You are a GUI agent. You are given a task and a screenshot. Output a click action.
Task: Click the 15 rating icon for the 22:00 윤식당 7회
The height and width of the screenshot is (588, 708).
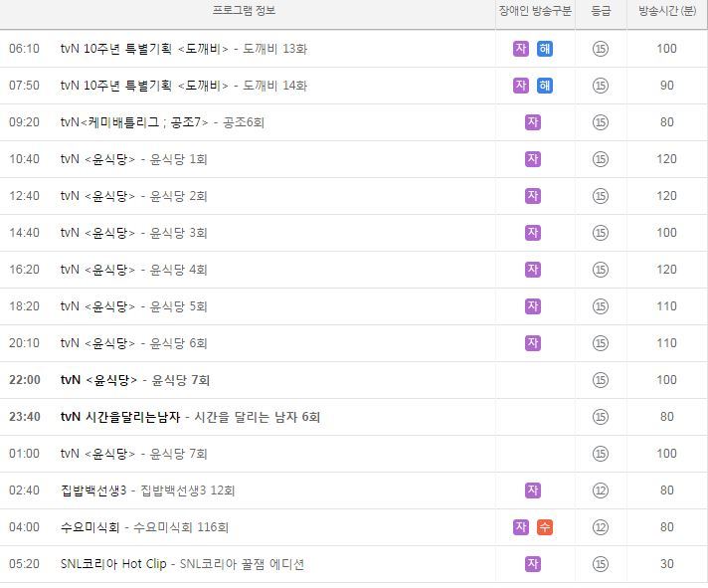point(600,380)
